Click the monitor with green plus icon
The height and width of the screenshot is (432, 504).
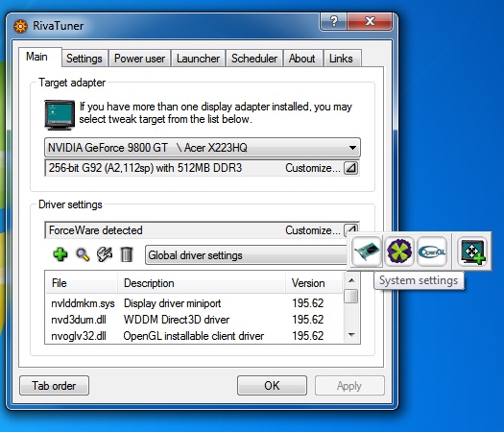tap(472, 252)
